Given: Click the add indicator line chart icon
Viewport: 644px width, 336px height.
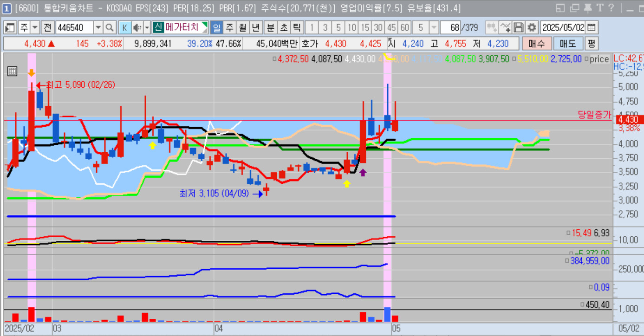Looking at the screenshot, I should [506, 28].
